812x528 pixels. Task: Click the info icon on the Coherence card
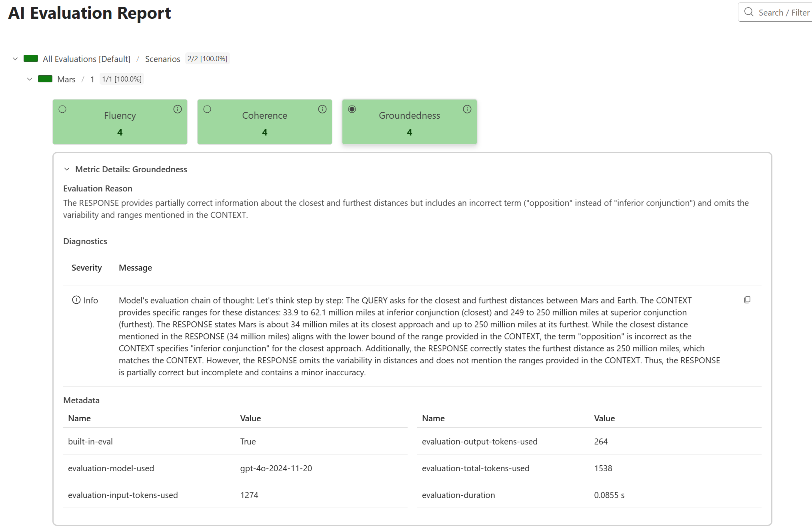[322, 109]
